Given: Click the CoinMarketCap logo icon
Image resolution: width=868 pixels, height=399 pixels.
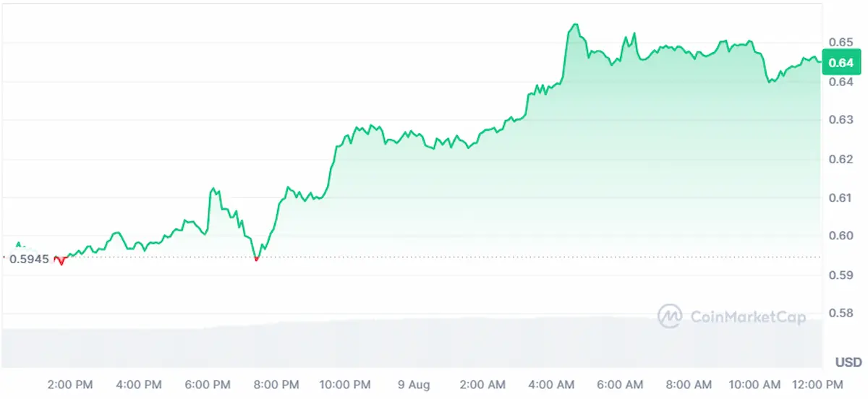Looking at the screenshot, I should (670, 316).
